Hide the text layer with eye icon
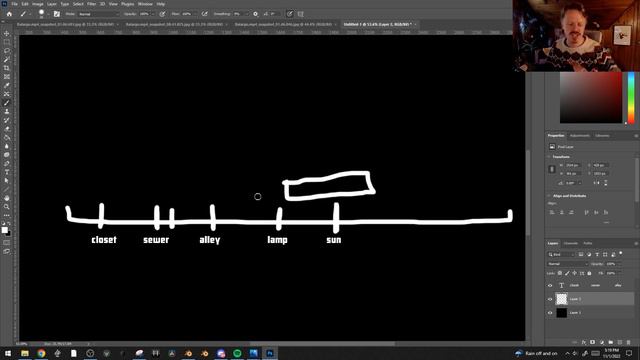640x360 pixels. (550, 286)
